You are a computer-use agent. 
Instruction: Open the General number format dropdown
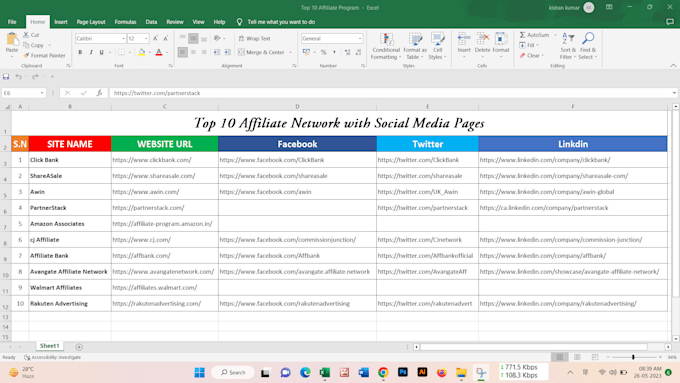(x=360, y=39)
